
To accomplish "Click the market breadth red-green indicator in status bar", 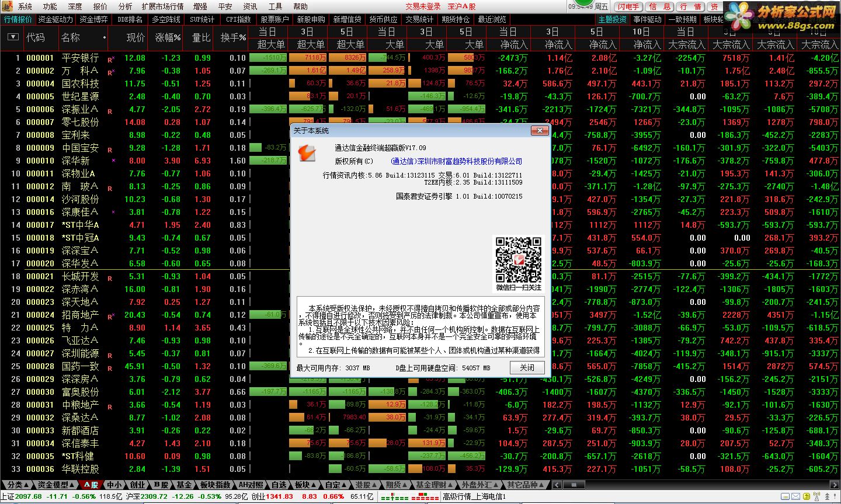I will (409, 497).
